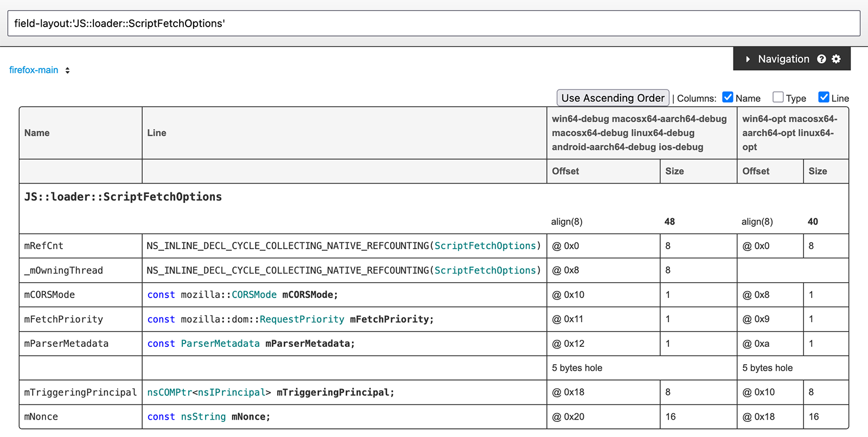
Task: Click the Navigation panel label
Action: [x=783, y=59]
